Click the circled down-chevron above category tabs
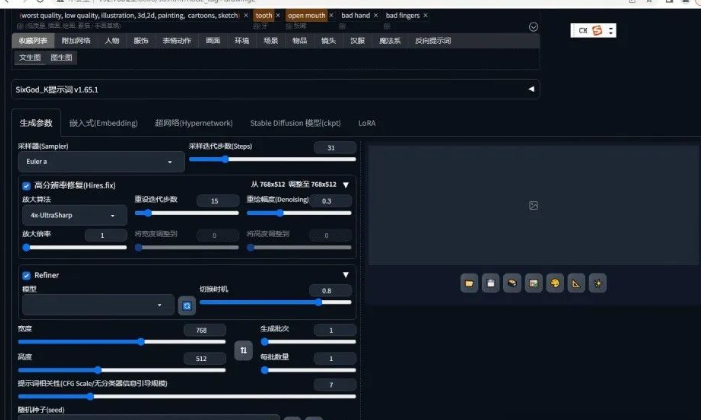The width and height of the screenshot is (701, 420). click(533, 27)
